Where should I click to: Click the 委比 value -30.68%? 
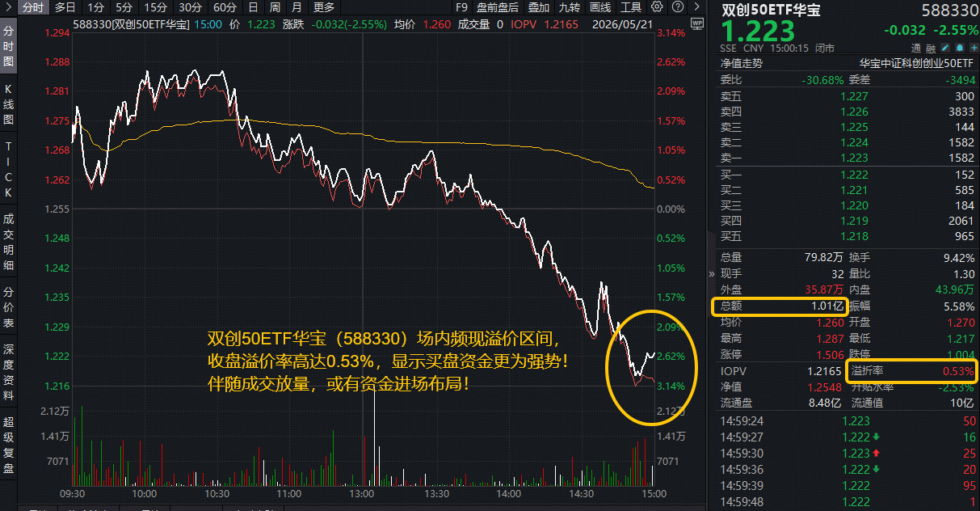point(821,79)
